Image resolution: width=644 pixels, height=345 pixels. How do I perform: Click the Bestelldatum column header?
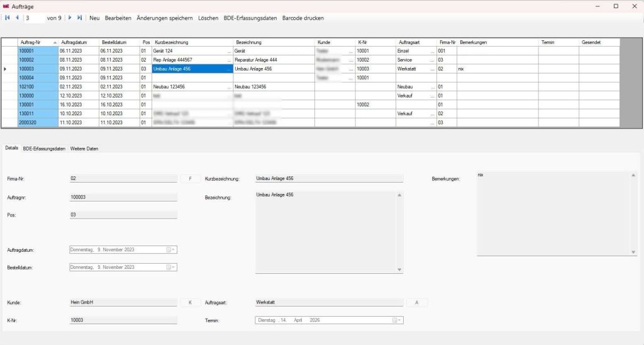click(x=119, y=42)
